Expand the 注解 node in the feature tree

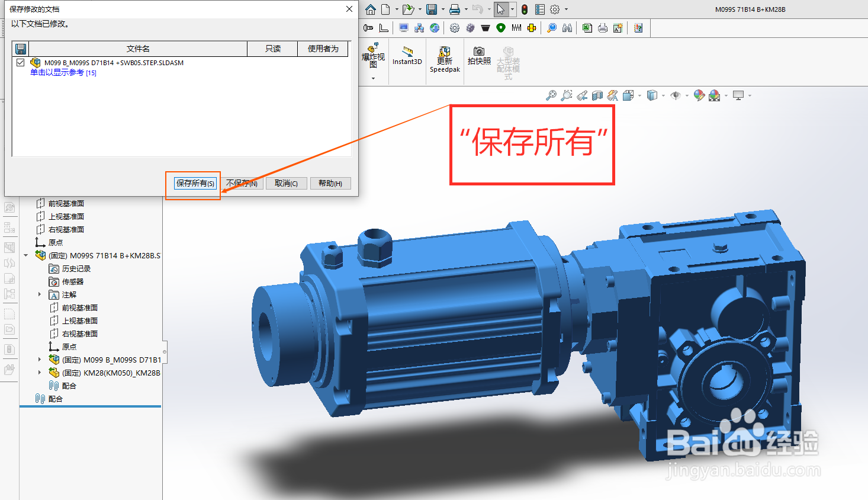(x=39, y=294)
